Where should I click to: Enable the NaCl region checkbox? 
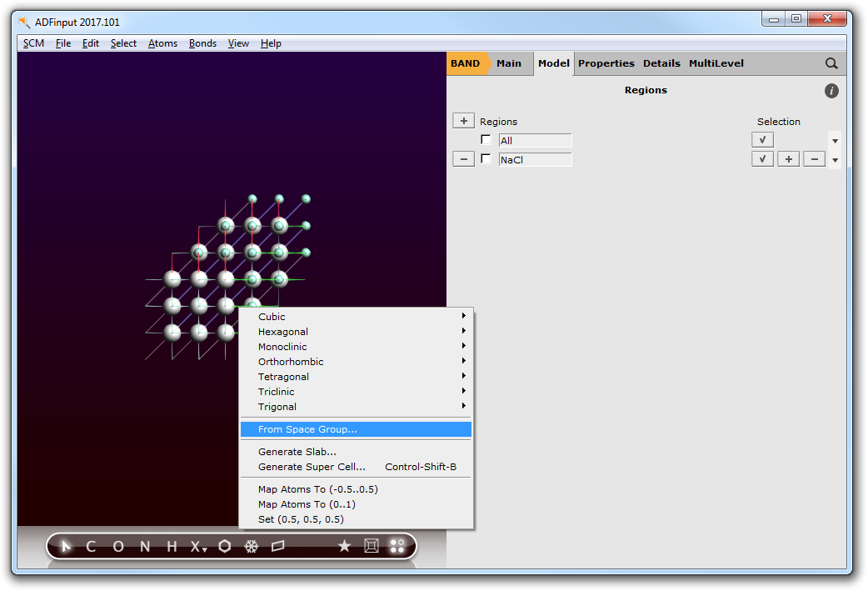[486, 159]
